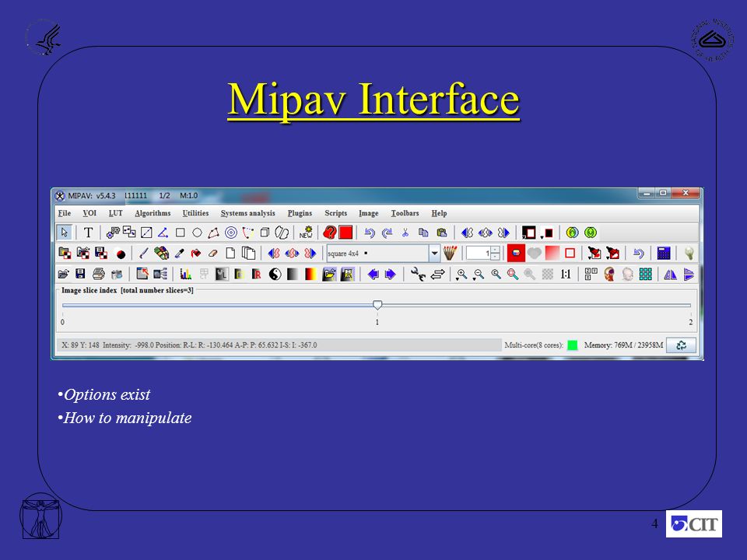Pick the livewire VOI tool

pos(247,233)
